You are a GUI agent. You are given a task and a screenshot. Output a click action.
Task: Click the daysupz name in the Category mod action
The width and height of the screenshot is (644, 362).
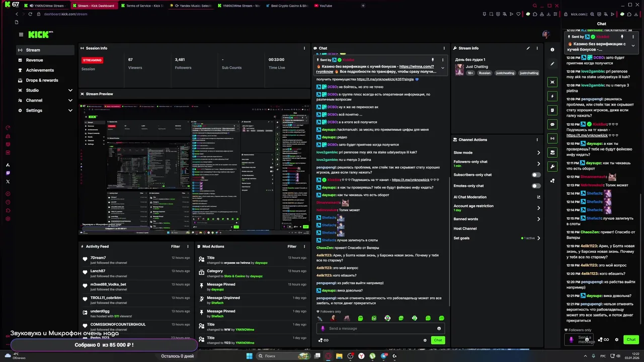256,276
